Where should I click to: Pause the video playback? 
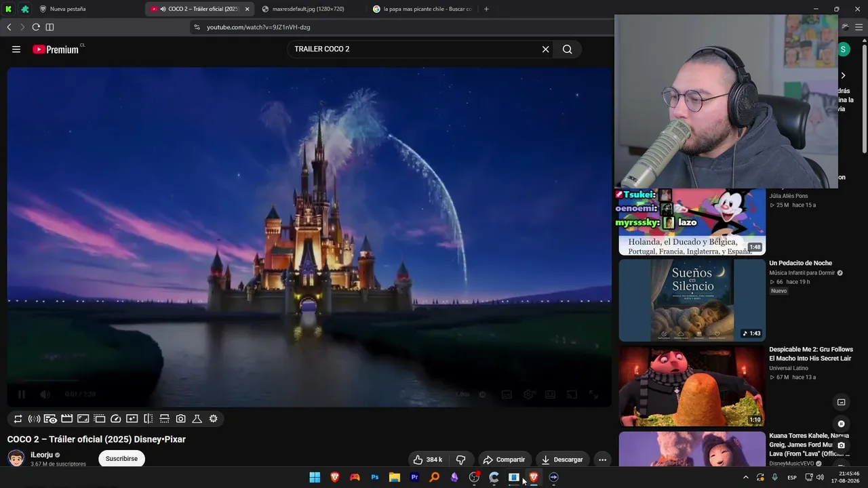click(x=21, y=394)
